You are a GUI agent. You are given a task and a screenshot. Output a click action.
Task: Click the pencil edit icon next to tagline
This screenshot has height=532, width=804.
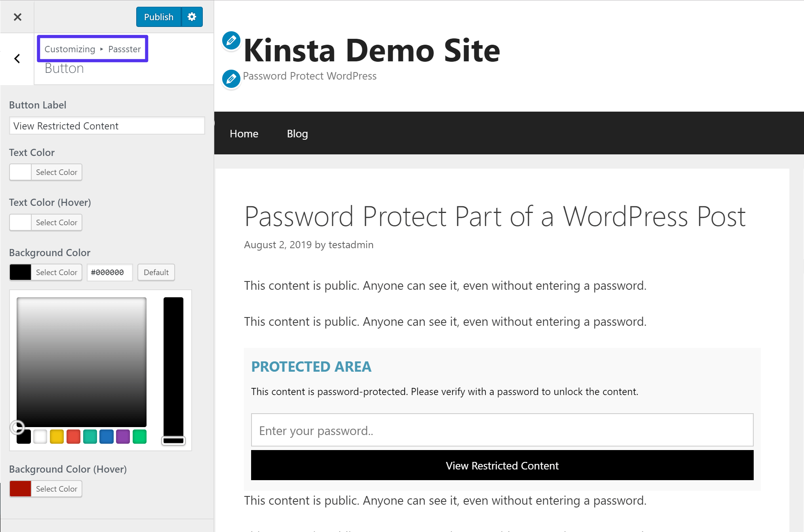click(231, 76)
